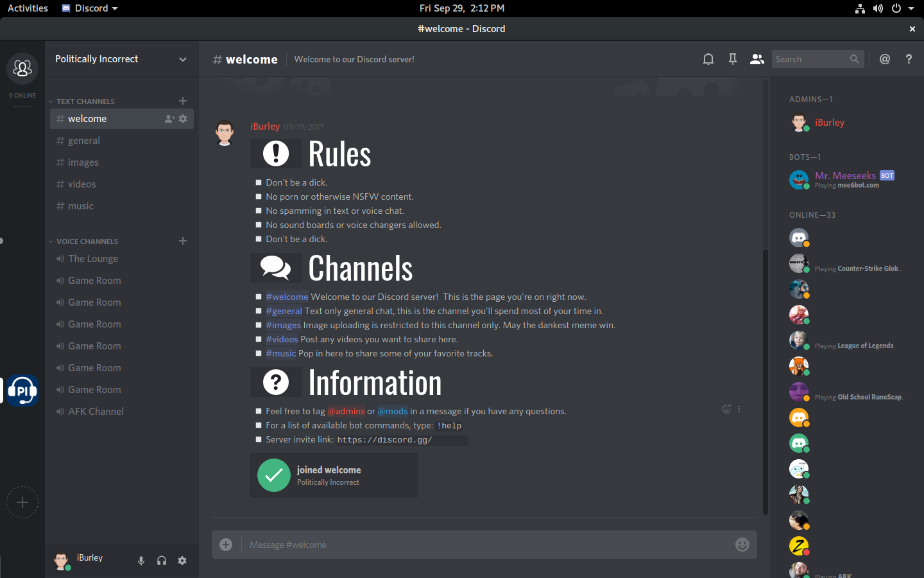Open member playing Old School RuneScape

(847, 392)
